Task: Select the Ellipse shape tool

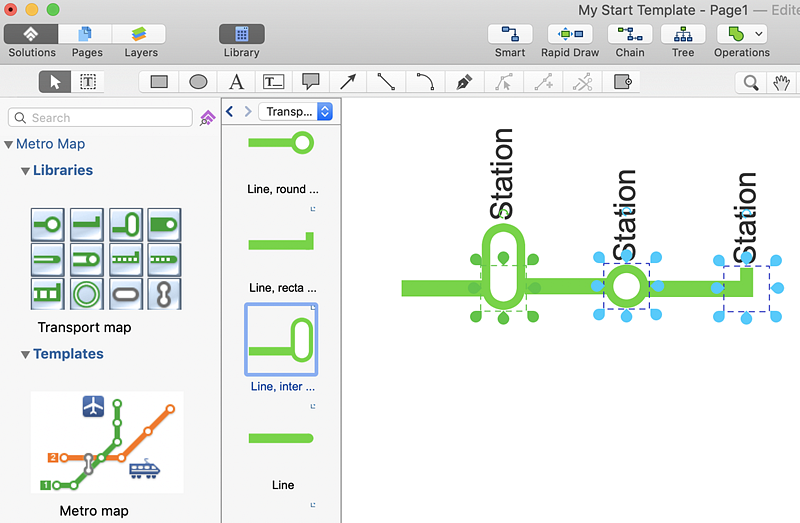Action: [198, 82]
